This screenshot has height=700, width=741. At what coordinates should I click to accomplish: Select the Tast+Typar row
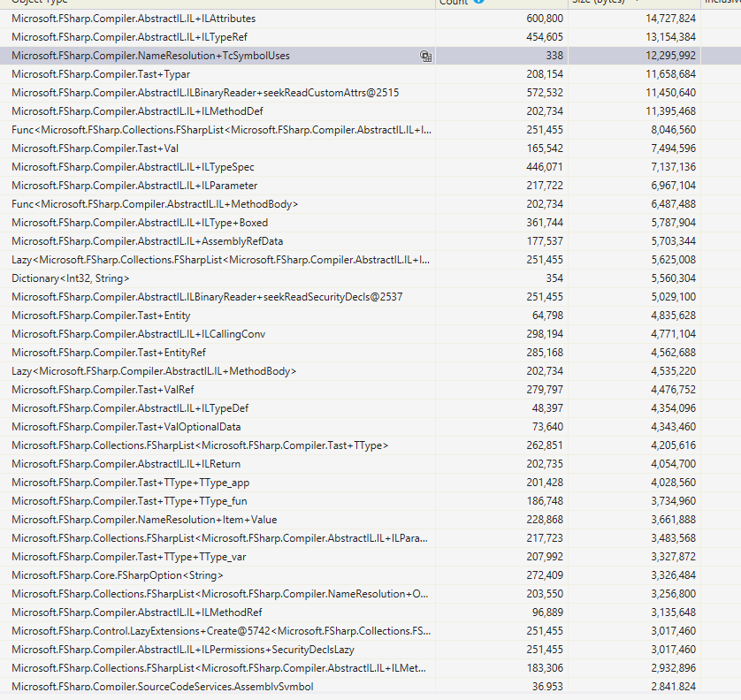[x=370, y=74]
